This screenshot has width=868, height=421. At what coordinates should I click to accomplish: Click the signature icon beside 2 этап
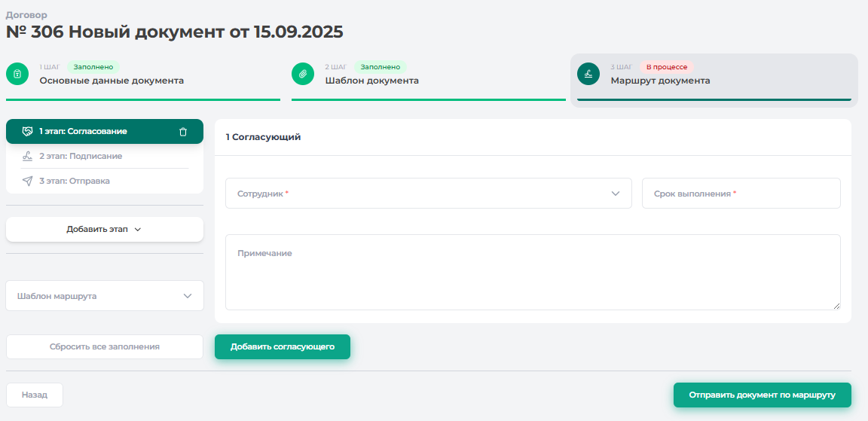(27, 156)
